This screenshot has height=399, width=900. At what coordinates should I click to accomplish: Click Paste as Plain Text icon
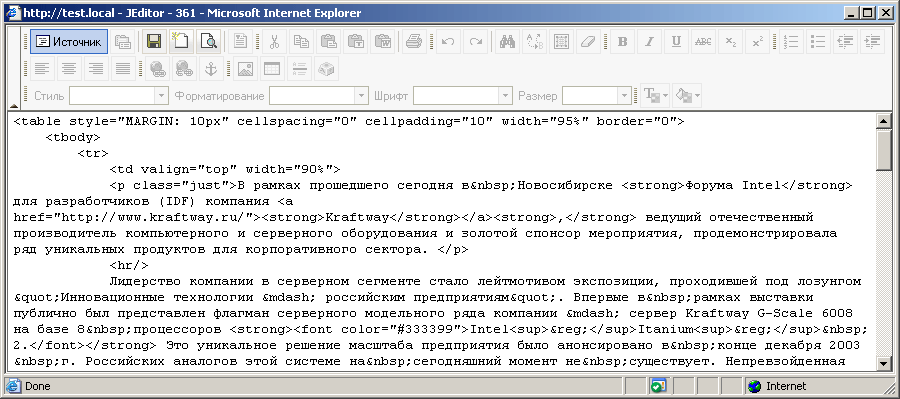[x=356, y=42]
